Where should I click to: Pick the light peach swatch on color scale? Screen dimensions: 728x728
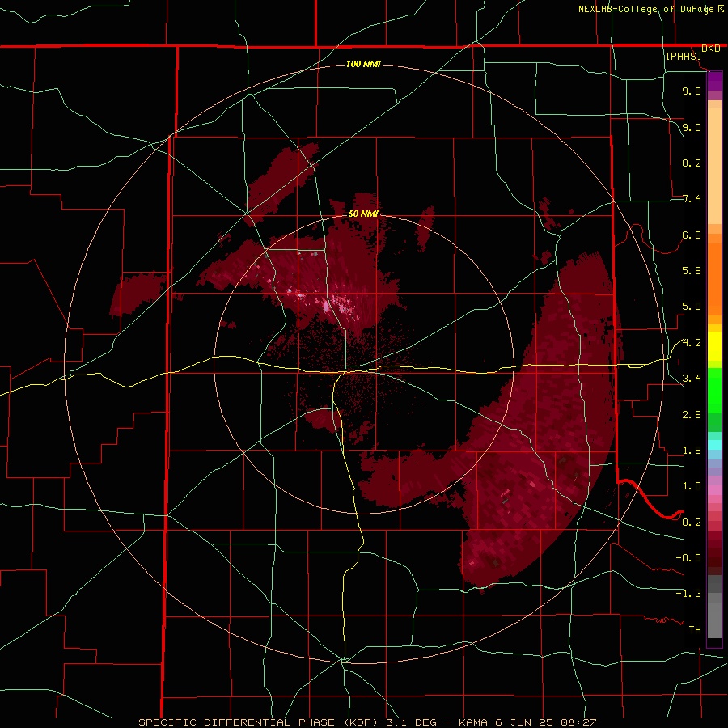(x=714, y=166)
